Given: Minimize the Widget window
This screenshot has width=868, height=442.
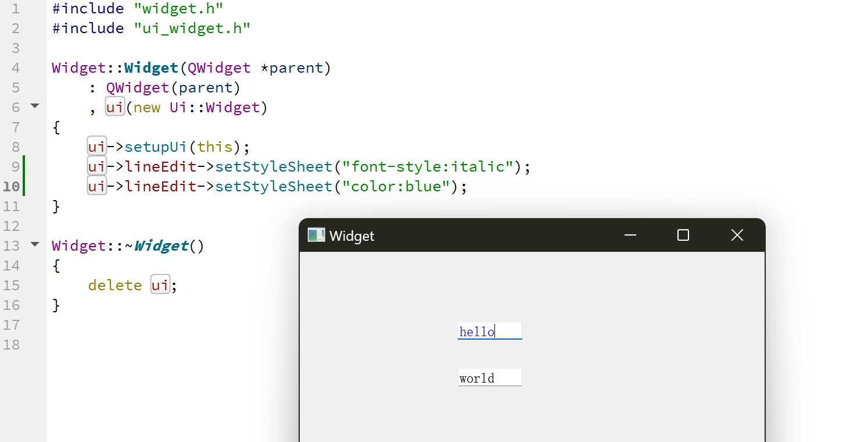Looking at the screenshot, I should pos(630,235).
